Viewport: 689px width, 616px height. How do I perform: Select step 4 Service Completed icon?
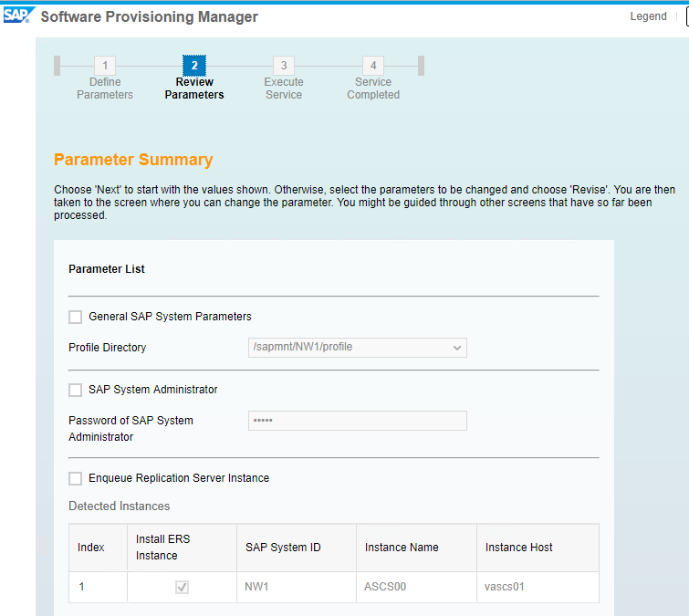[373, 66]
